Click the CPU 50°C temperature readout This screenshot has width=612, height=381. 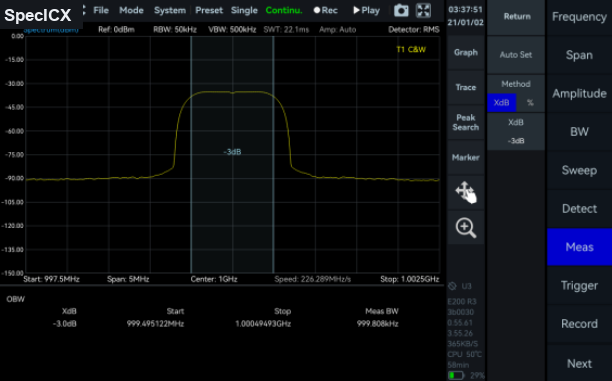coord(464,354)
